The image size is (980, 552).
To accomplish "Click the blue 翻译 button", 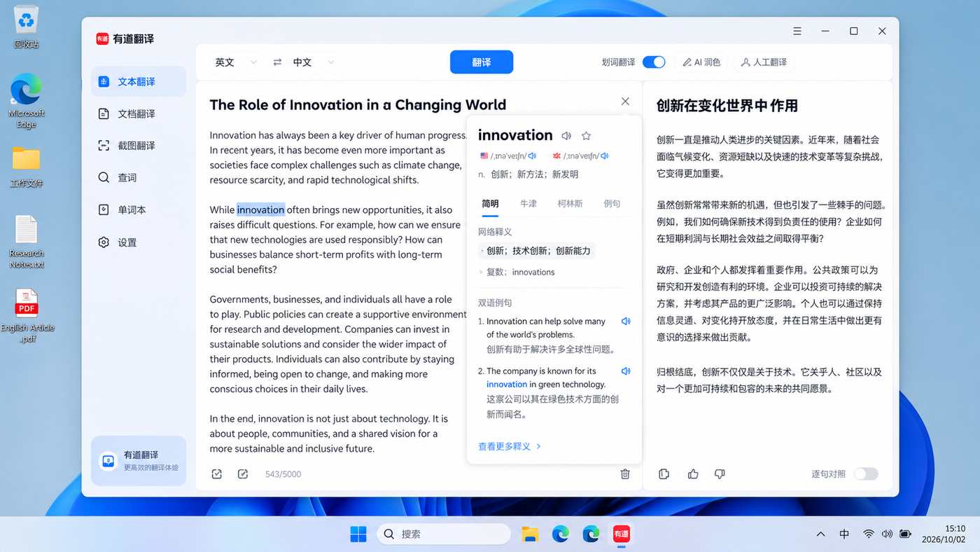I will pos(482,62).
